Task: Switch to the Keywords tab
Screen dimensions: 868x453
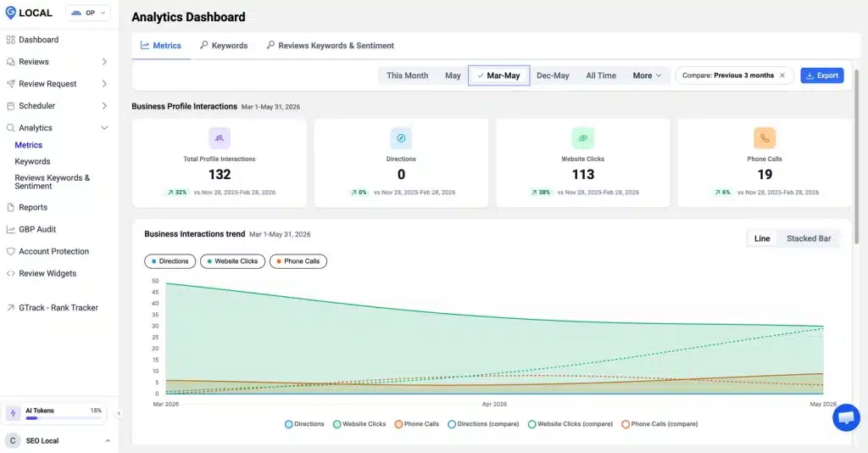Action: pyautogui.click(x=224, y=46)
